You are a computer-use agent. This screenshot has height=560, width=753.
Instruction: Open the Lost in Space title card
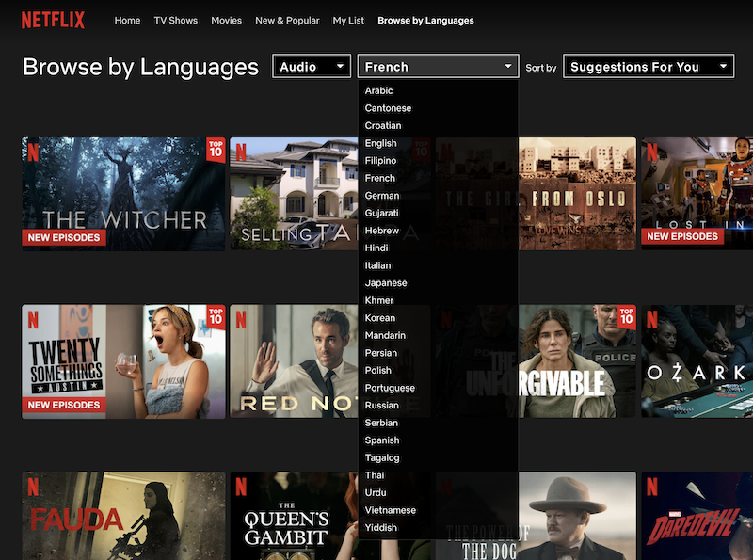pos(697,194)
